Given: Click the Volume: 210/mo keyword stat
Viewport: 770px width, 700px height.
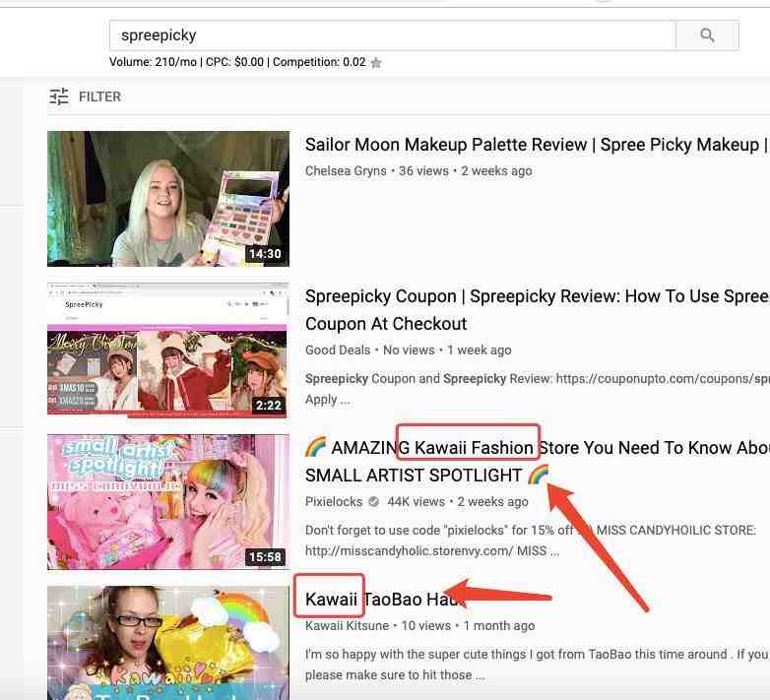Looking at the screenshot, I should [x=153, y=62].
